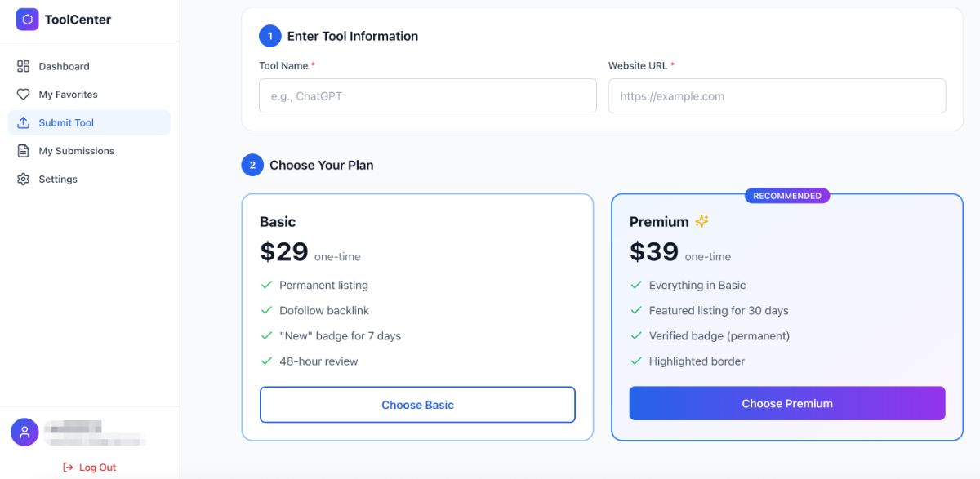Image resolution: width=980 pixels, height=479 pixels.
Task: Click the Settings gear icon
Action: point(23,179)
